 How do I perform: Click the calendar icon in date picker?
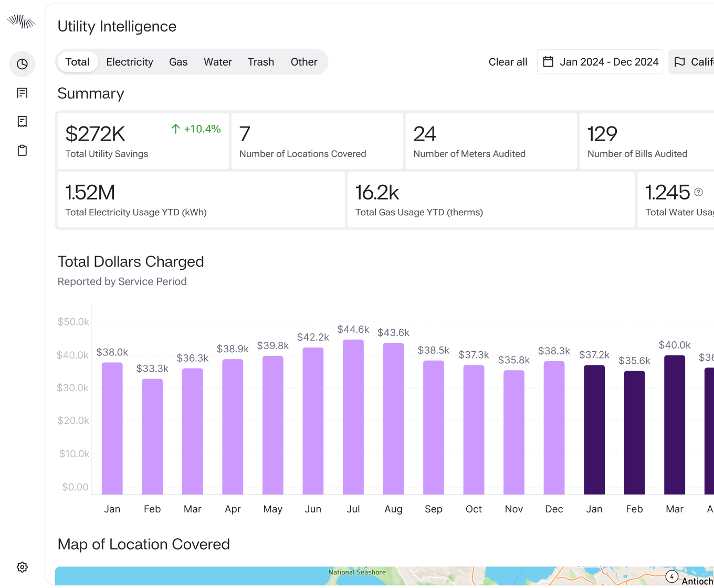pyautogui.click(x=548, y=62)
